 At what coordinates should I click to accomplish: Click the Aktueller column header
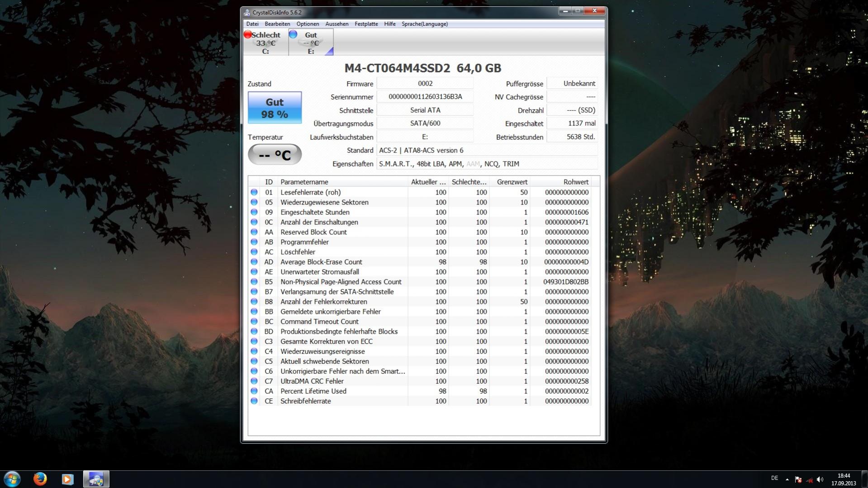[428, 182]
